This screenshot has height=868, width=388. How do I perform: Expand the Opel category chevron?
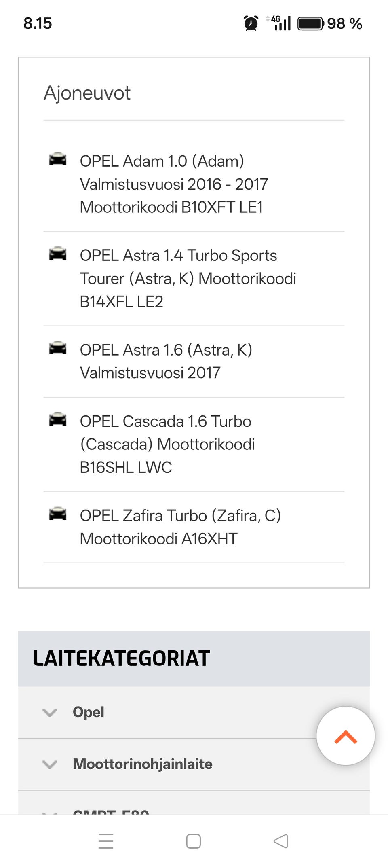50,712
